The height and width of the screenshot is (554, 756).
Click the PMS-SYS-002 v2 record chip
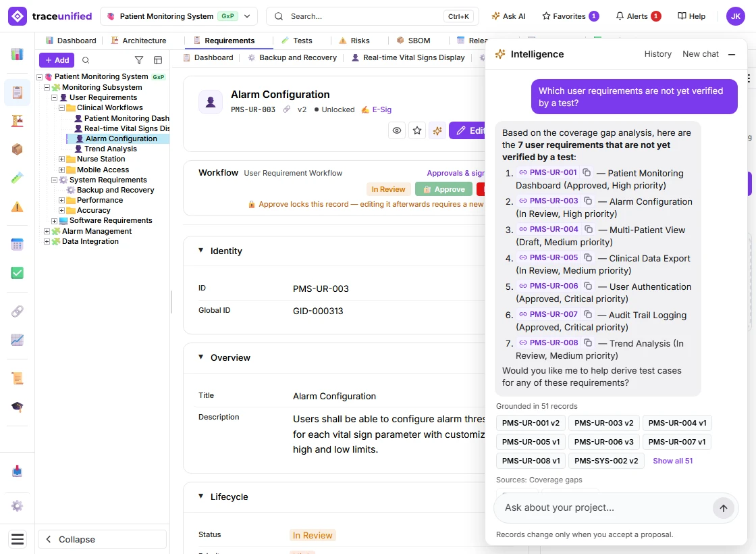click(606, 461)
